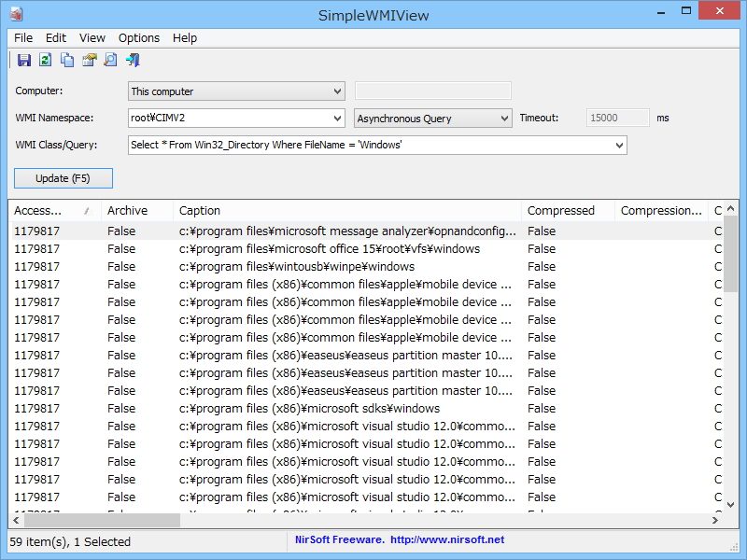Click the Timeout input field

(x=616, y=119)
